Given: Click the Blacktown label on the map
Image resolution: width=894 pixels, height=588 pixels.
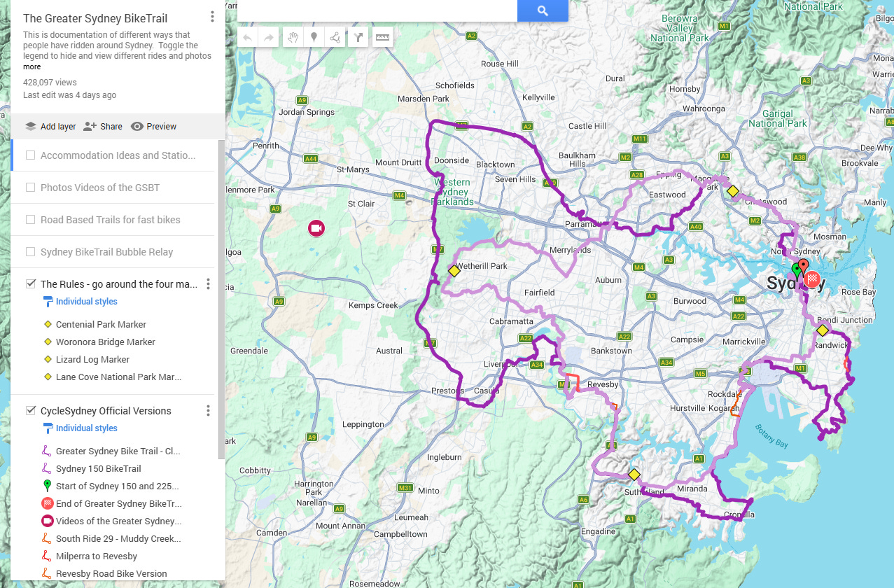Looking at the screenshot, I should point(495,165).
